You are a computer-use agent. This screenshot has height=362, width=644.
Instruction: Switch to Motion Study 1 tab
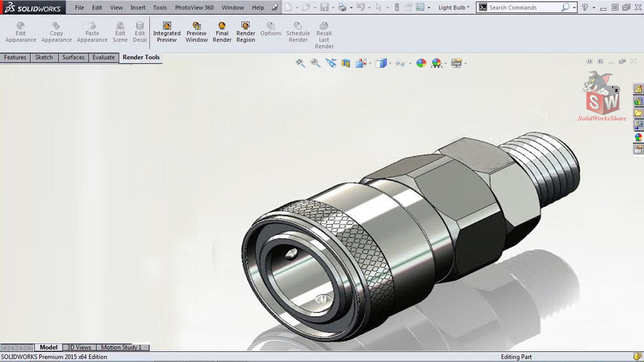[x=121, y=348]
